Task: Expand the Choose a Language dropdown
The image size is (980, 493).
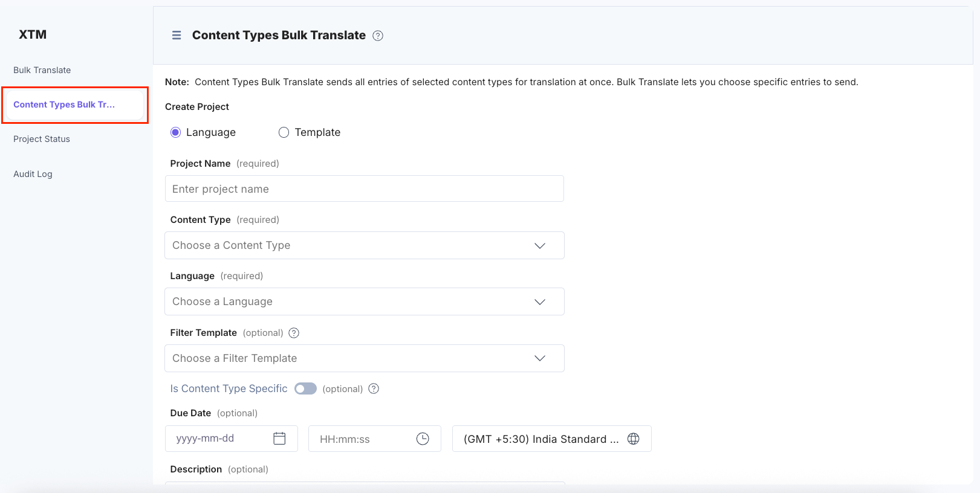Action: tap(365, 301)
